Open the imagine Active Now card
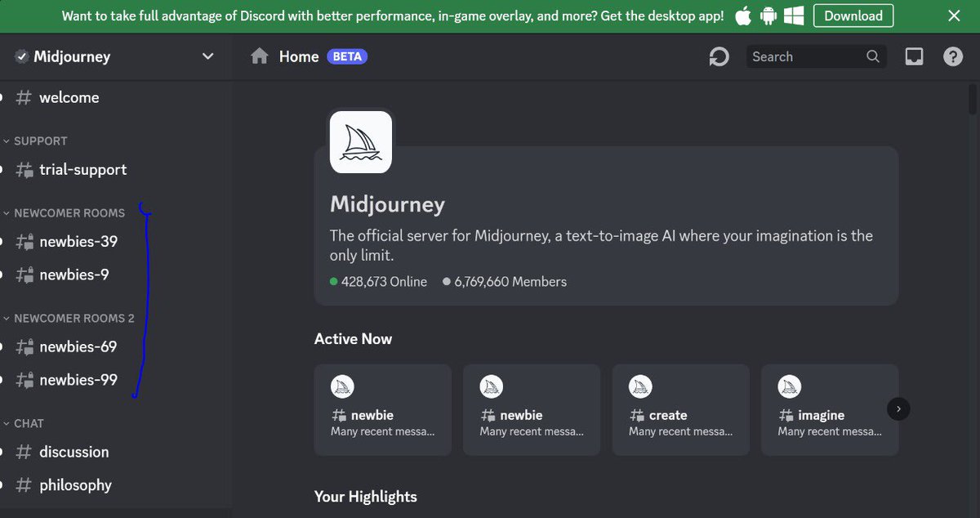This screenshot has height=518, width=980. click(830, 409)
